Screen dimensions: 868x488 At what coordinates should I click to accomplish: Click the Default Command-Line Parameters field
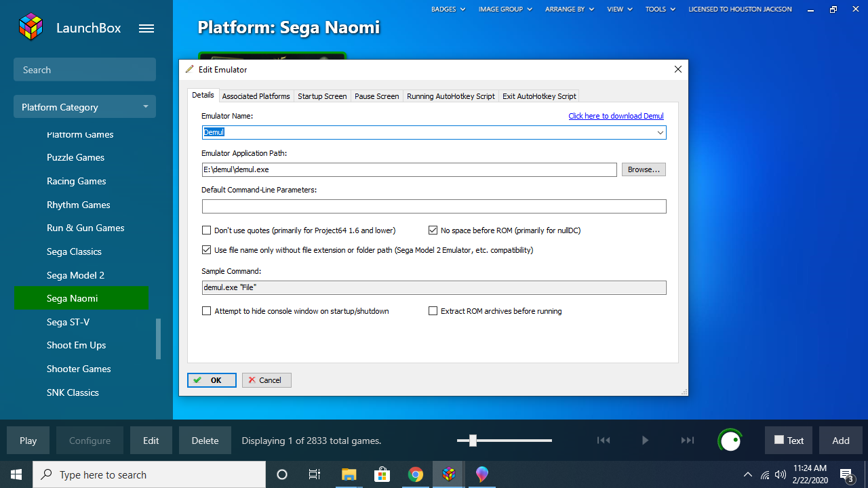(434, 206)
